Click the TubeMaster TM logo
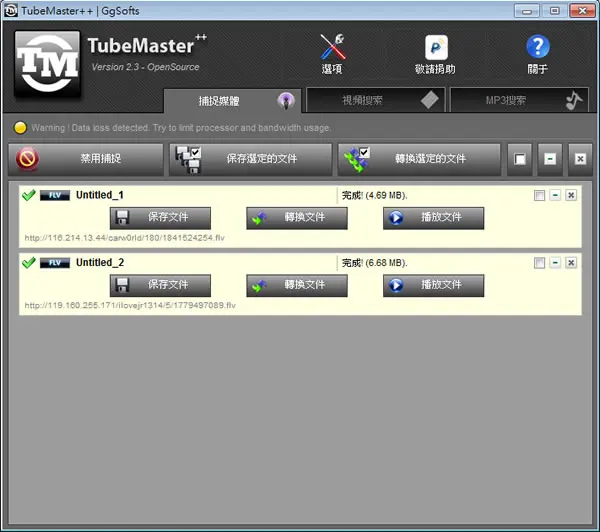 (47, 64)
